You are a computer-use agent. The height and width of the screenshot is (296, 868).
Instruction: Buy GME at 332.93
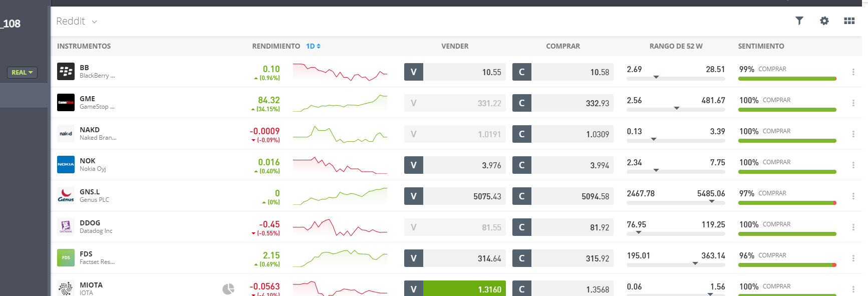click(x=563, y=103)
